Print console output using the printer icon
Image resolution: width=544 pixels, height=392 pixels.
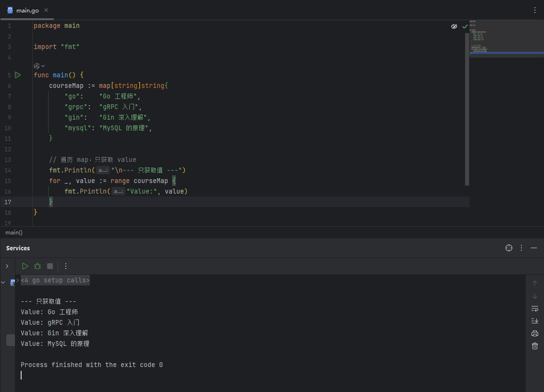(x=535, y=333)
